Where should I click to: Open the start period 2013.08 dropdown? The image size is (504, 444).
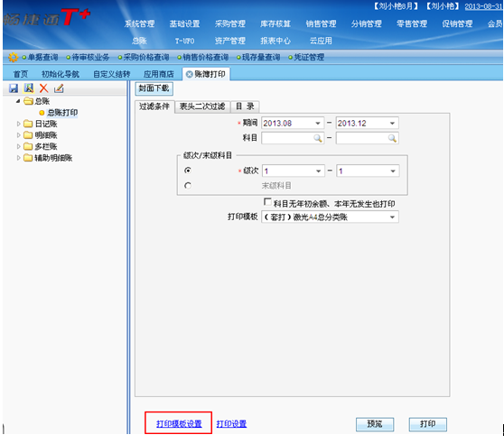pyautogui.click(x=318, y=124)
